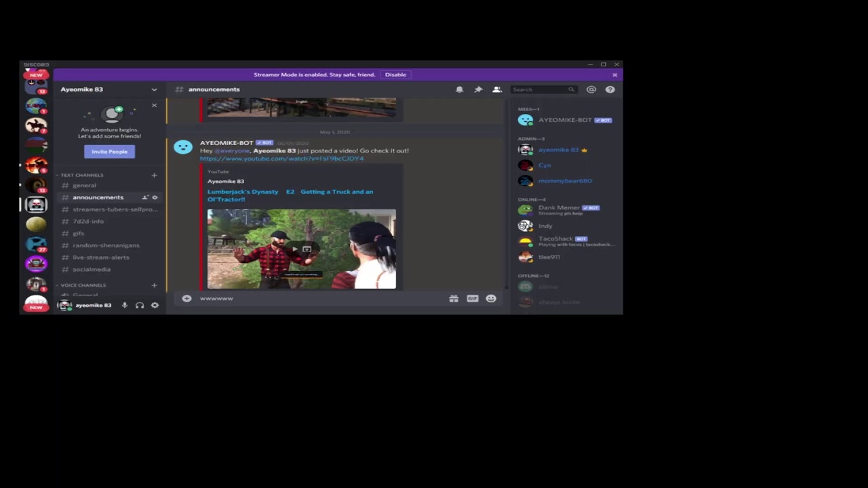This screenshot has width=868, height=488.
Task: Select AYEOMIKE-BOT in member list
Action: 566,120
